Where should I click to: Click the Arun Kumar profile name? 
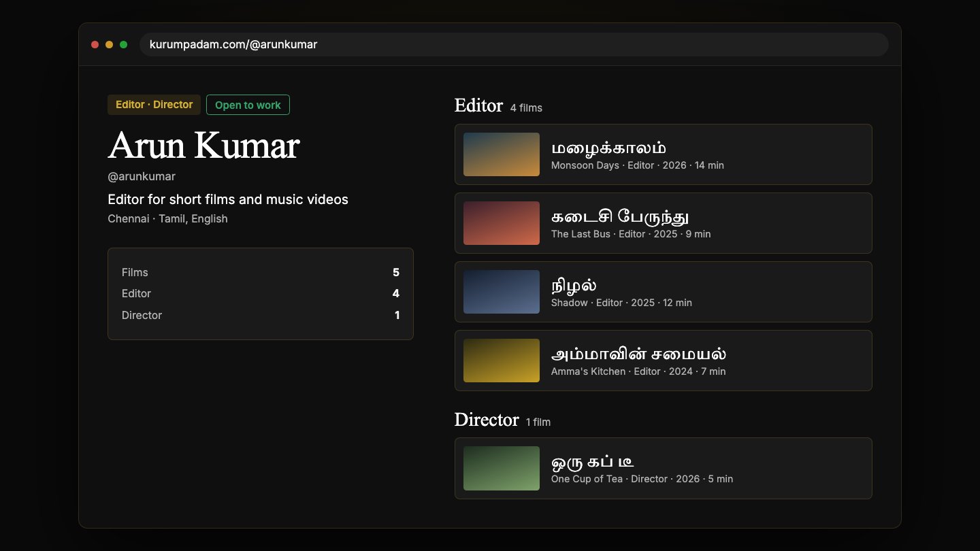[x=203, y=145]
